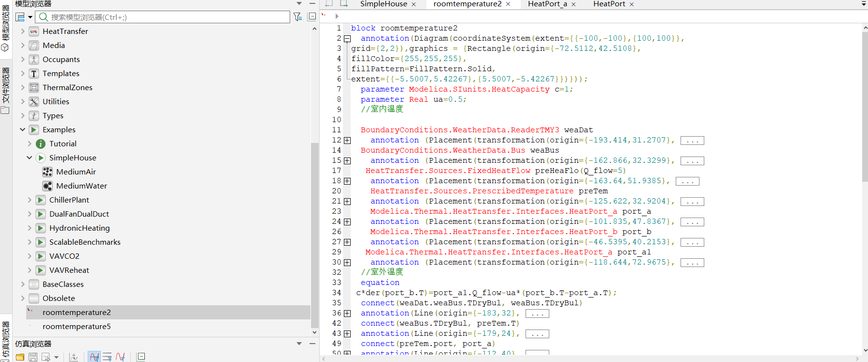868x362 pixels.
Task: Click the export result icon in the simulation browser
Action: [x=46, y=357]
